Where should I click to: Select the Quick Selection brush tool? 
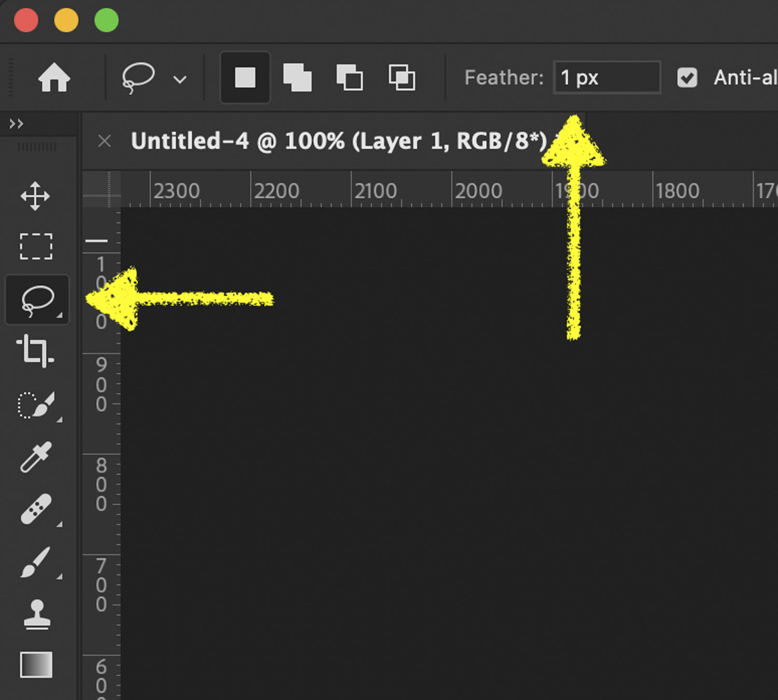tap(36, 405)
